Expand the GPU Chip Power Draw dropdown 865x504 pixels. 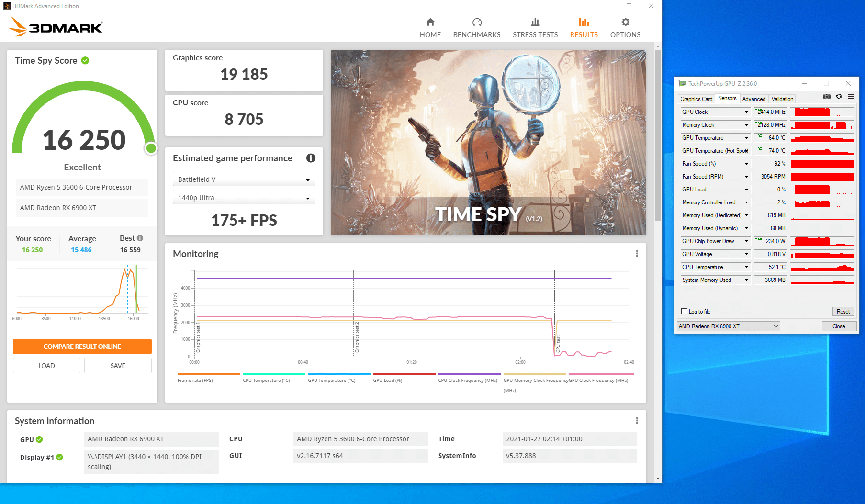coord(746,241)
